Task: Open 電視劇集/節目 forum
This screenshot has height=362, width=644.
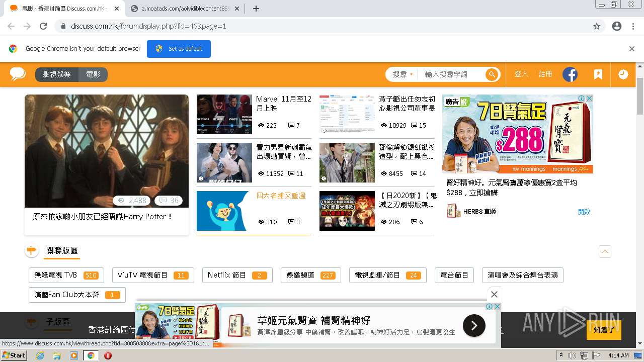Action: 387,275
